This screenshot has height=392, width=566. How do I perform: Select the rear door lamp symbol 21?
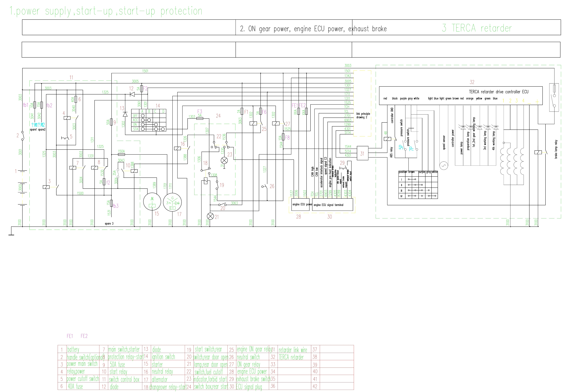point(210,216)
